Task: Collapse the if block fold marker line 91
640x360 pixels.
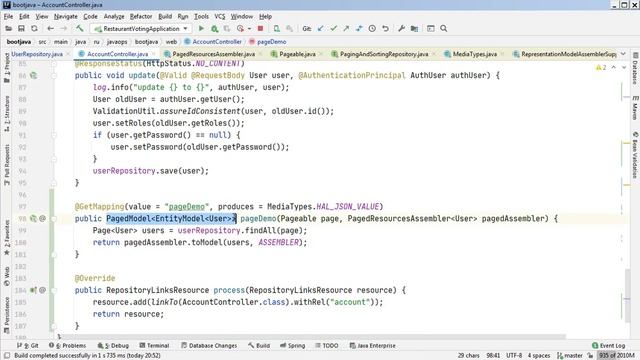Action: (53, 135)
